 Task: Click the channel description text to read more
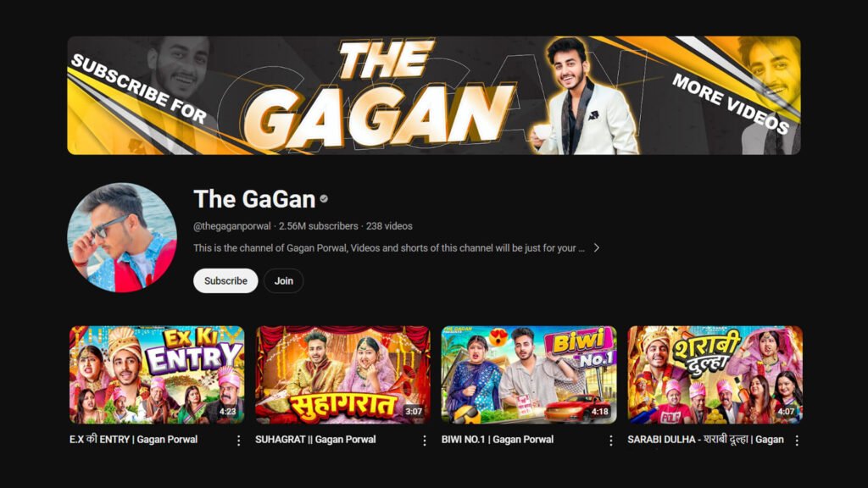click(388, 248)
